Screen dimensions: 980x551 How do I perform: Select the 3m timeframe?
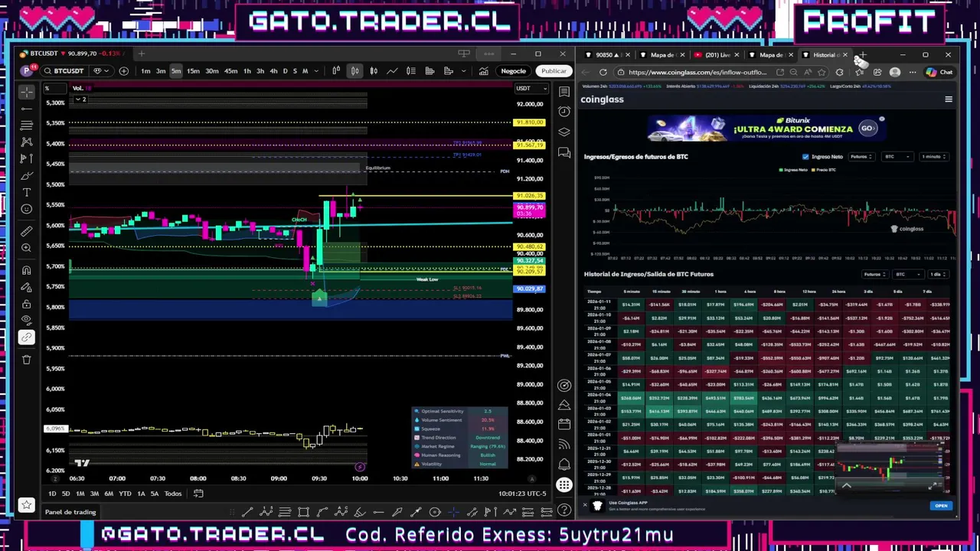[x=161, y=71]
